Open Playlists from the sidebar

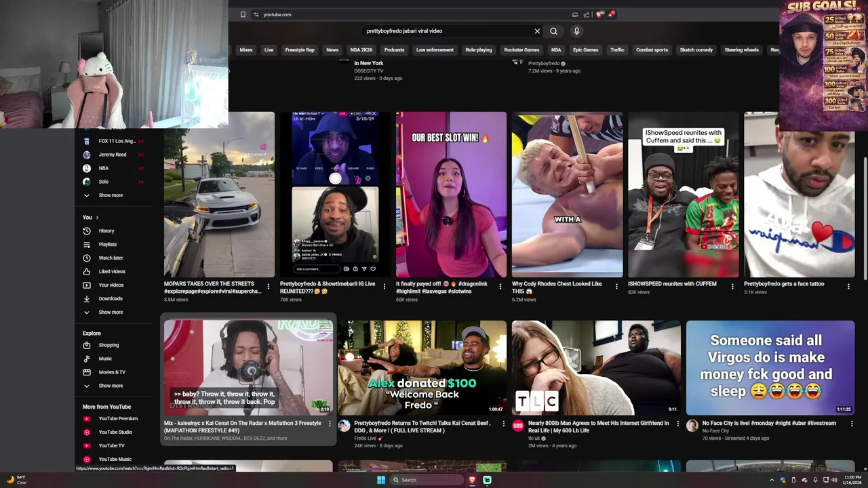tap(107, 245)
